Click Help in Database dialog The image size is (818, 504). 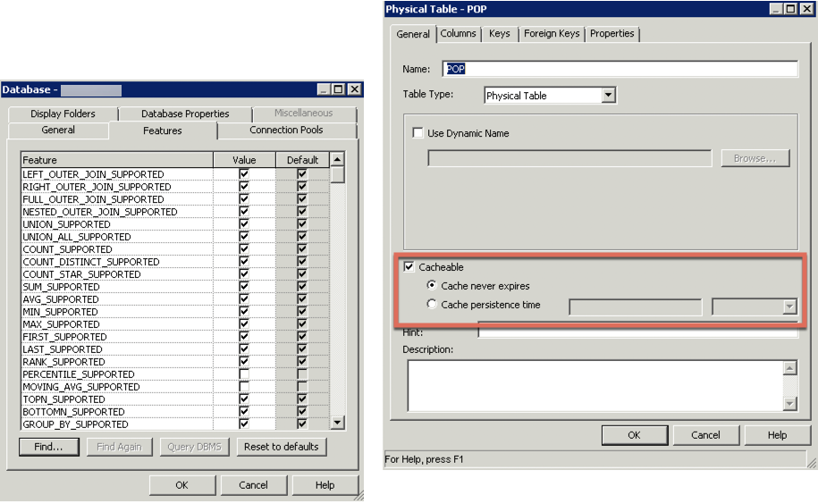coord(325,485)
